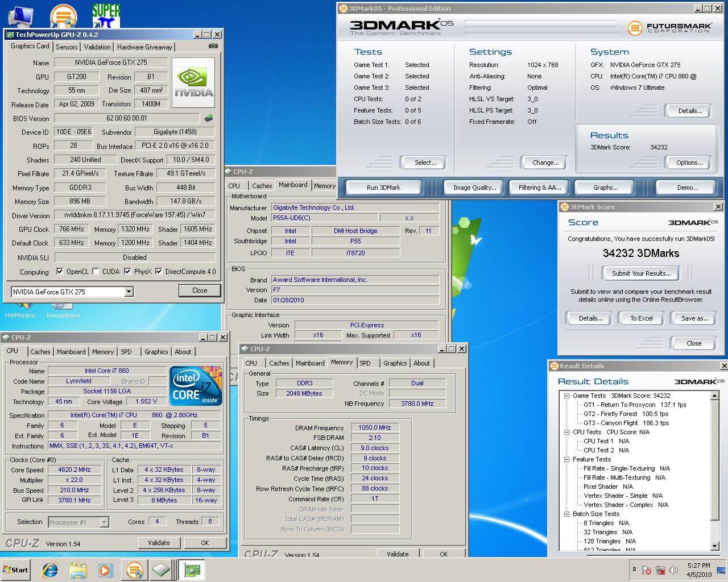Click the volume speaker tray icon
The width and height of the screenshot is (728, 582).
click(674, 571)
